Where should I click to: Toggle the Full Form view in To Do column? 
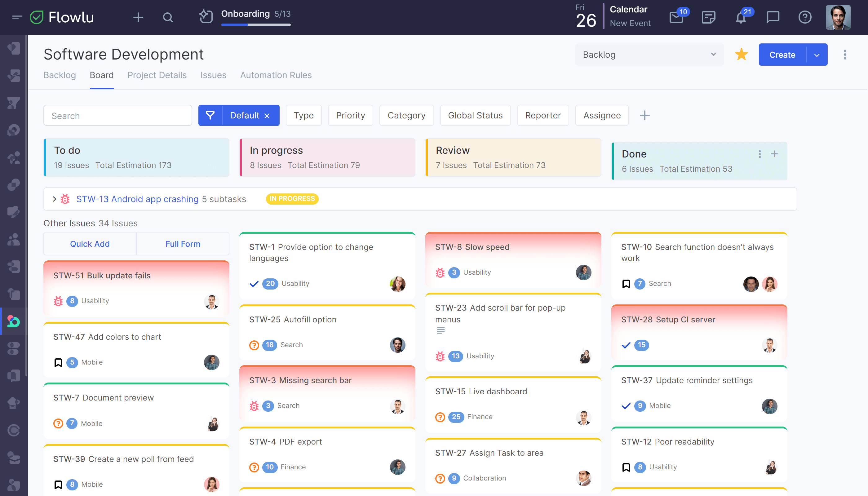point(183,244)
